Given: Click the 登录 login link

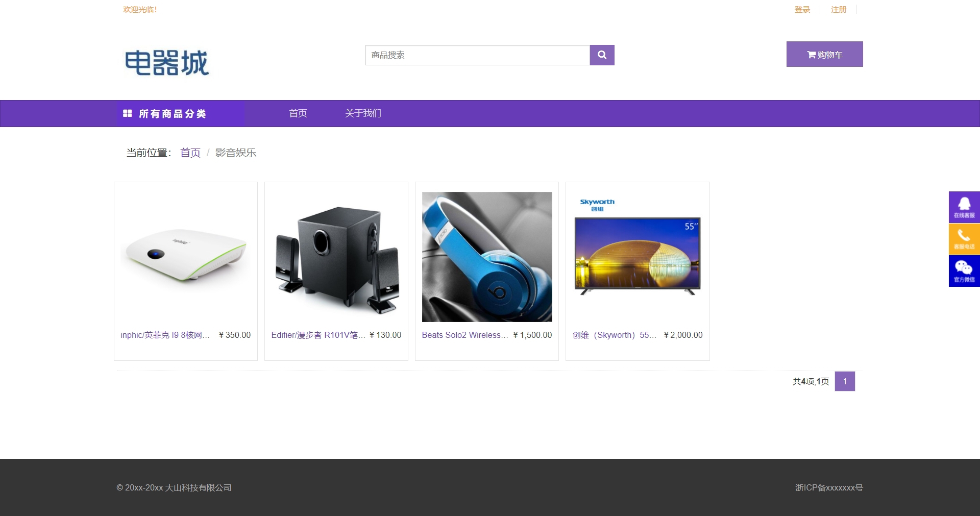Looking at the screenshot, I should (802, 10).
